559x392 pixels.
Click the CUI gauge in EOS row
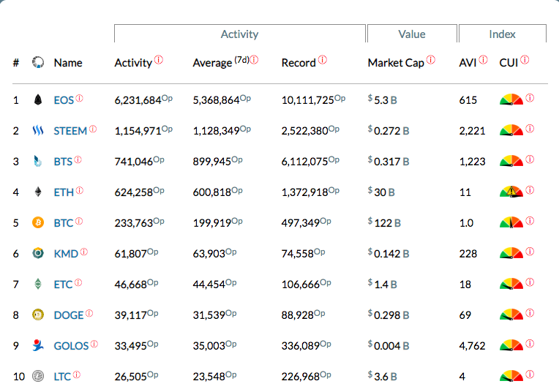click(511, 99)
